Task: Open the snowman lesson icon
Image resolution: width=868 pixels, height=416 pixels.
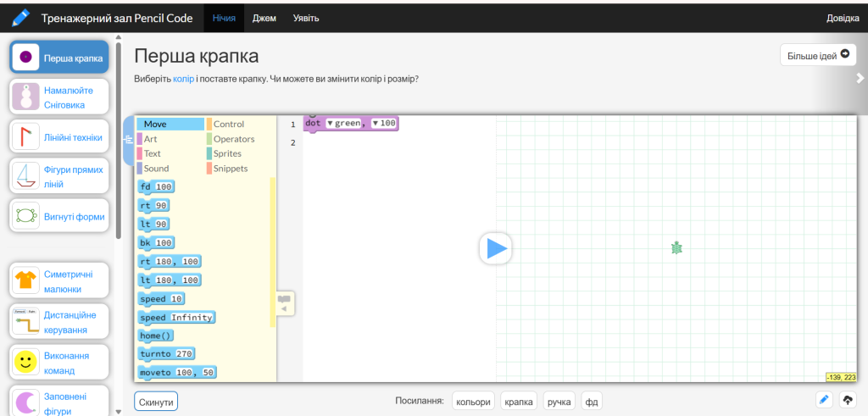Action: tap(25, 97)
